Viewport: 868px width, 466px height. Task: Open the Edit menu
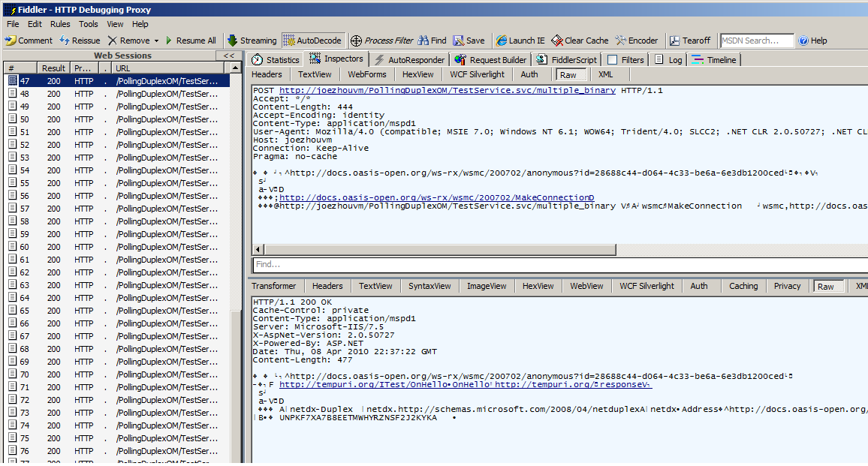(35, 24)
